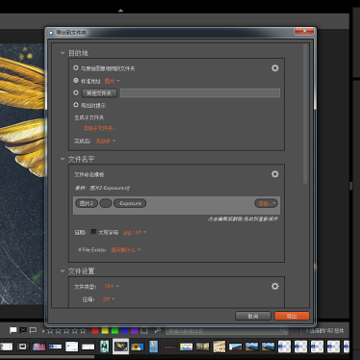Select the prompt-on-export radio option
The width and height of the screenshot is (360, 360).
pyautogui.click(x=76, y=105)
